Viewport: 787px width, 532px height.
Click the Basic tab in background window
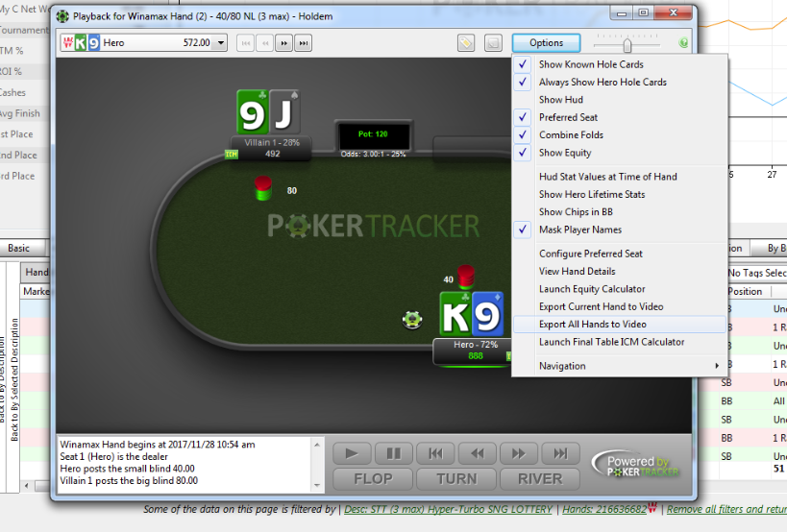[x=18, y=248]
